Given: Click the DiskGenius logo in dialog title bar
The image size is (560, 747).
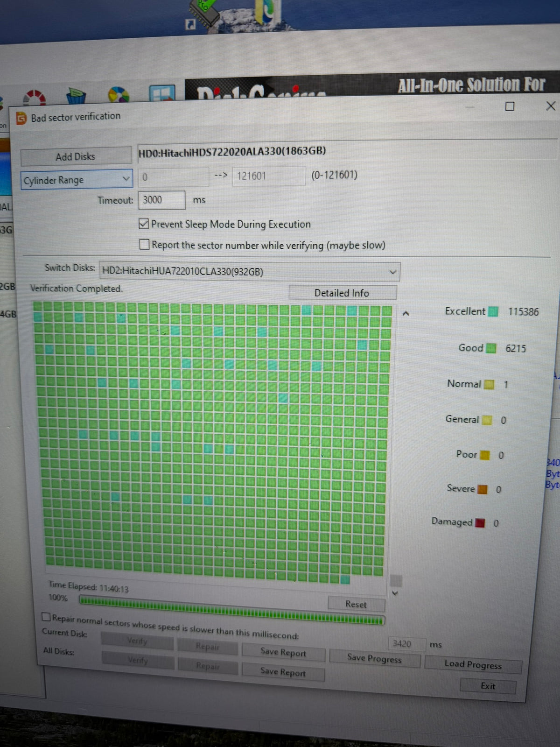Looking at the screenshot, I should click(21, 119).
